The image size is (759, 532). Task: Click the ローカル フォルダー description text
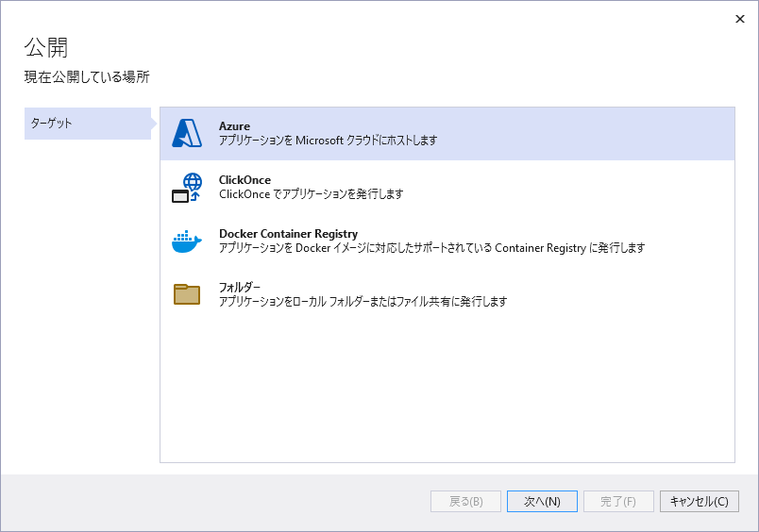[363, 302]
